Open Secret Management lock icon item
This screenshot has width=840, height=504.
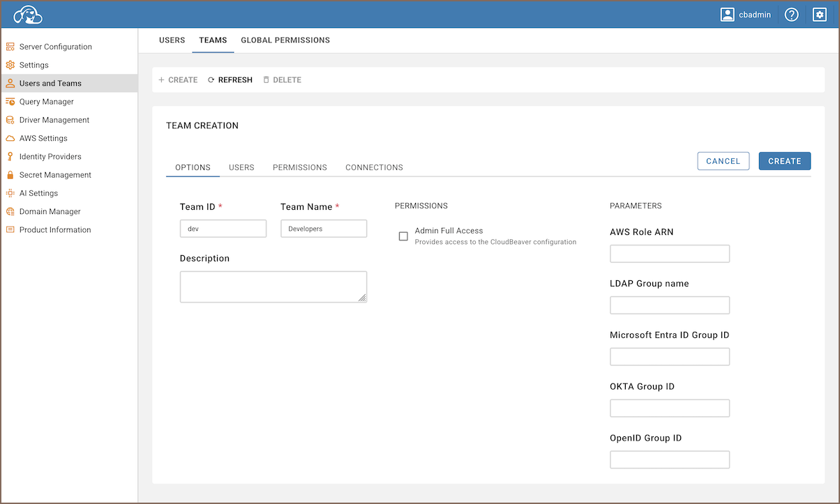(54, 175)
